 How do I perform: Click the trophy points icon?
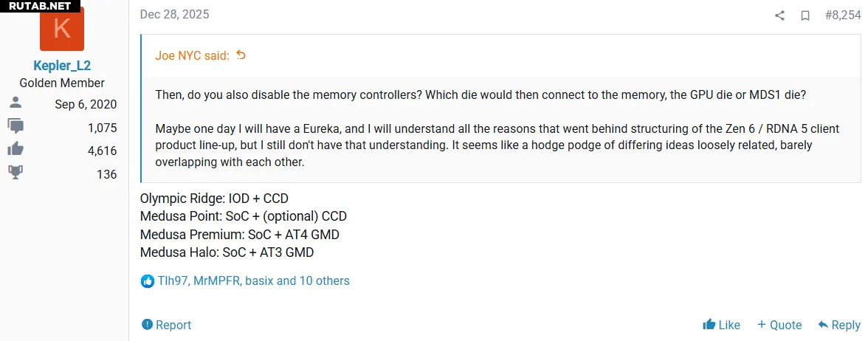pyautogui.click(x=15, y=174)
